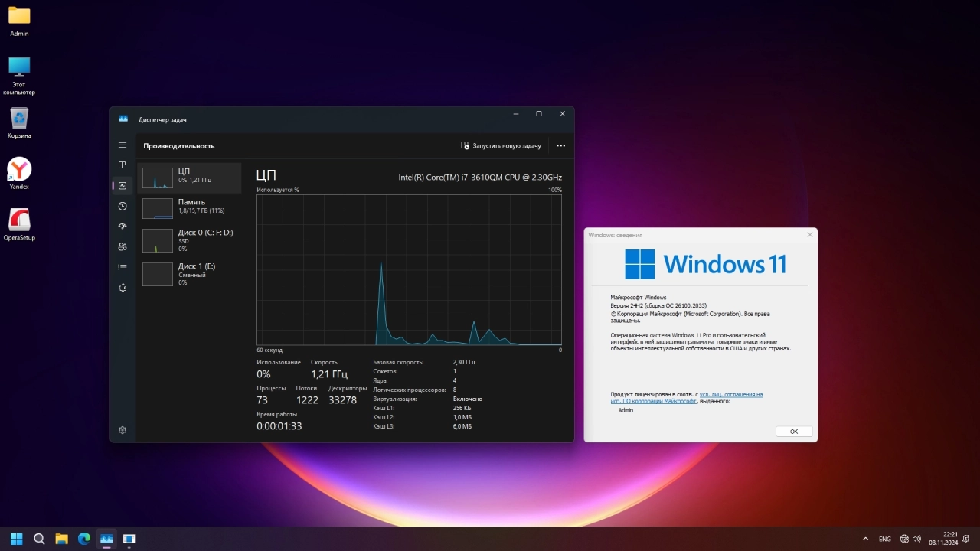The image size is (980, 551).
Task: Select the Yandex browser desktop icon
Action: coord(19,174)
